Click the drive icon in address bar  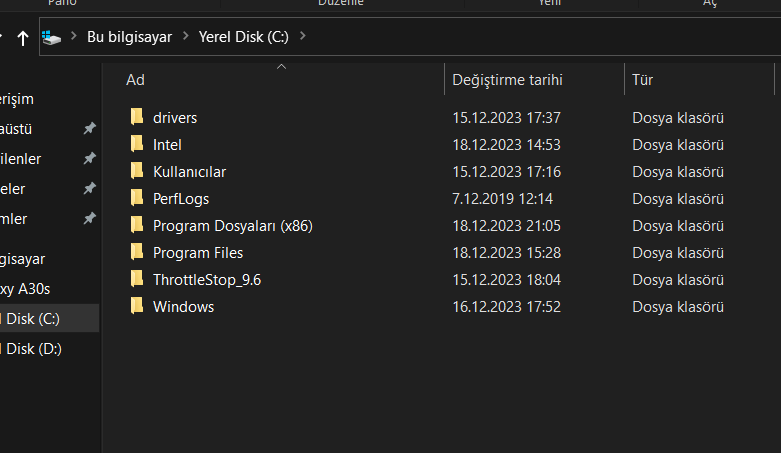[x=52, y=38]
